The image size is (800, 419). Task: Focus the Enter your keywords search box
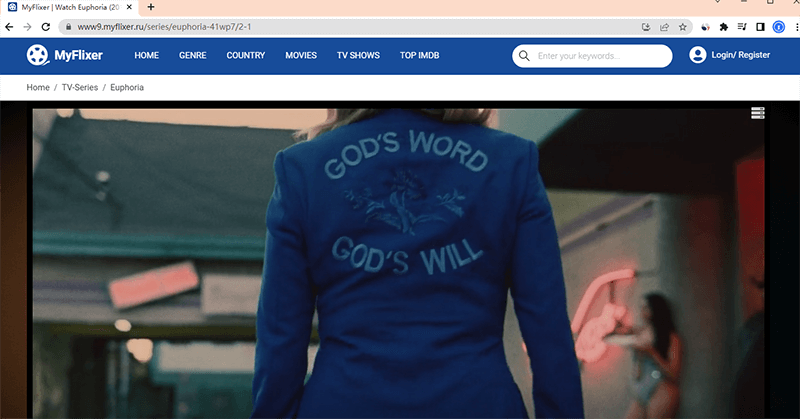pyautogui.click(x=592, y=56)
